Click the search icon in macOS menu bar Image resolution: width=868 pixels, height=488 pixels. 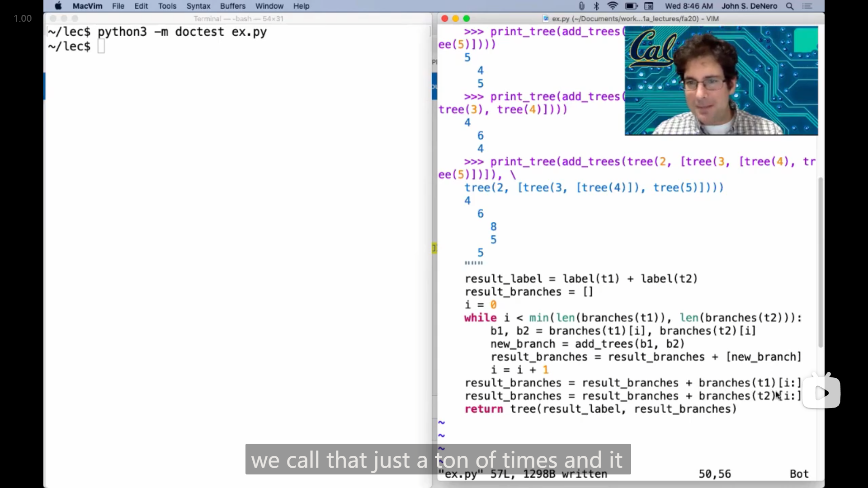coord(790,6)
